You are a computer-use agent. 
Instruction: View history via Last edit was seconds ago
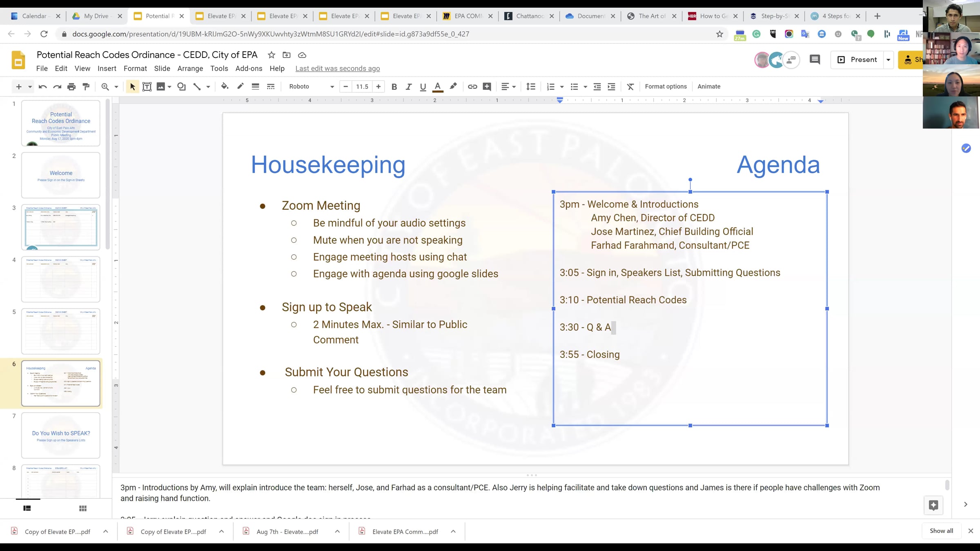337,69
